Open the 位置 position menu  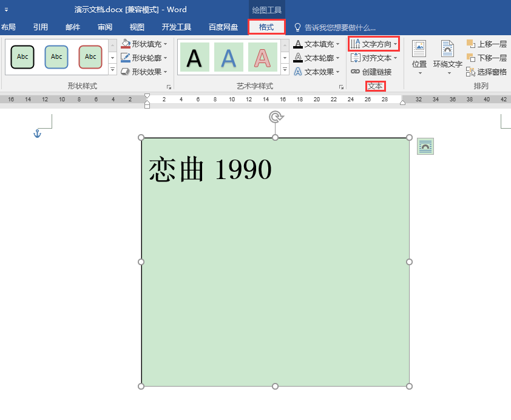coord(419,58)
